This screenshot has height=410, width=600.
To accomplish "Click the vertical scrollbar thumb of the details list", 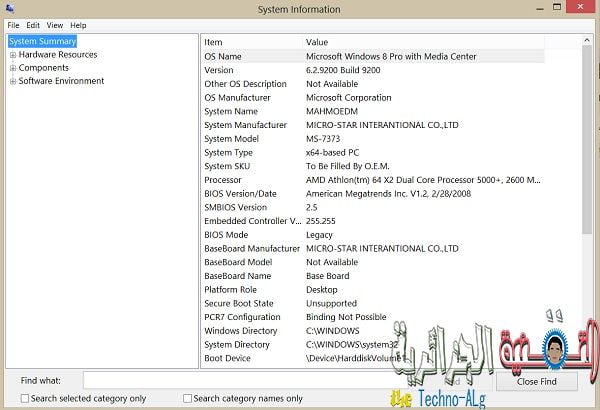I will (587, 140).
